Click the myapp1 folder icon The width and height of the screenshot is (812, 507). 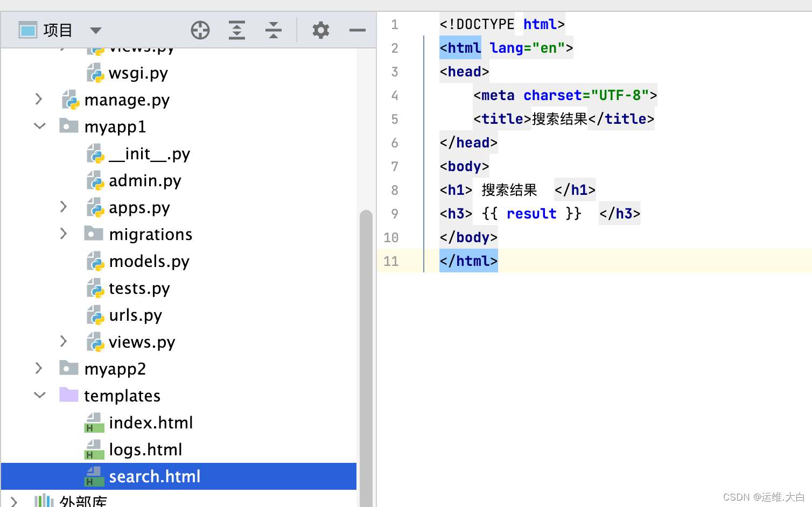coord(69,125)
